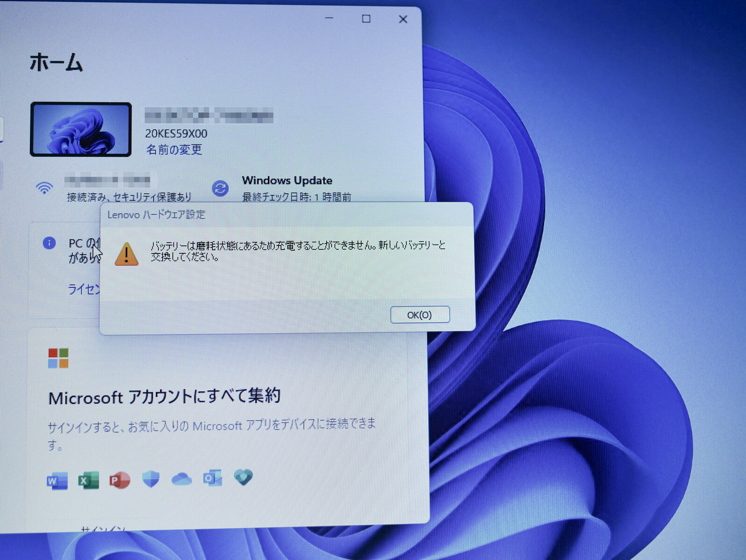Click the 名前の変更 rename link
Screen dimensions: 746x560
[174, 149]
